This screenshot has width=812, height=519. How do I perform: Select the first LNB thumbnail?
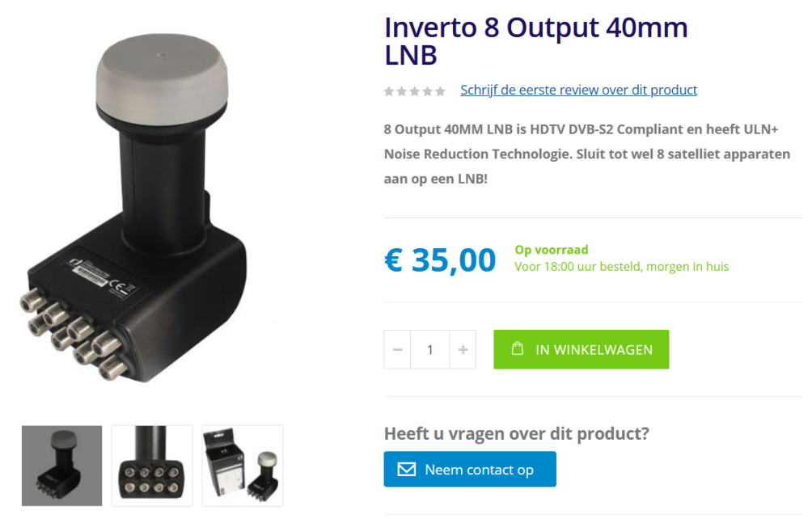click(x=61, y=466)
